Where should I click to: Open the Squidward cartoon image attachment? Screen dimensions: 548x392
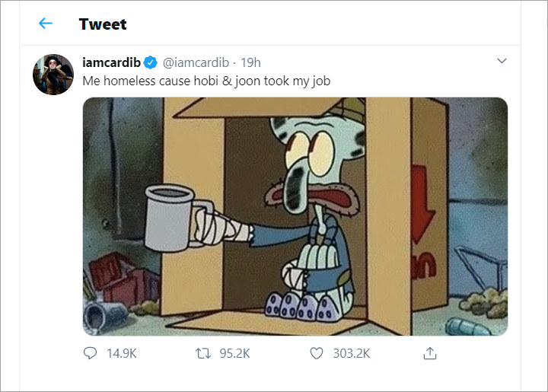(x=295, y=217)
